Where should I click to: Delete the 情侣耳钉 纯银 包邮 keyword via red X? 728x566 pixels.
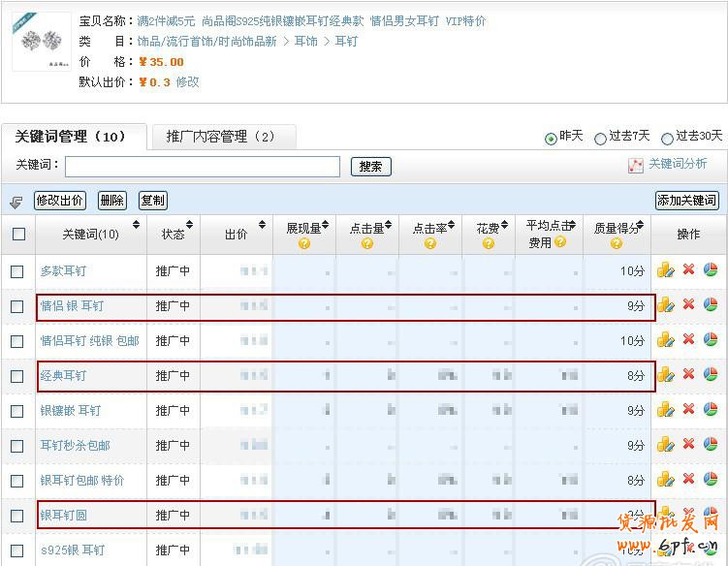pyautogui.click(x=688, y=340)
